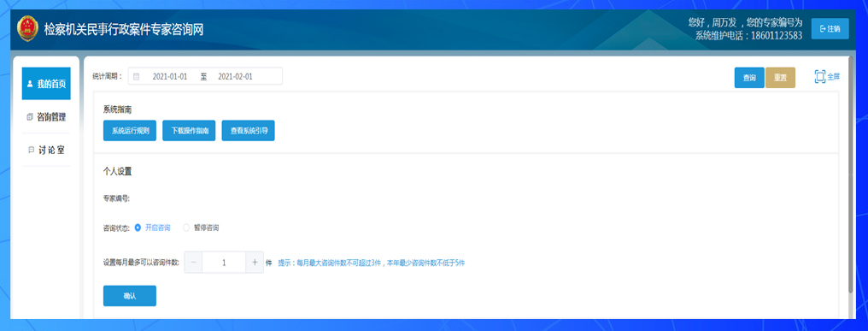This screenshot has width=868, height=331.
Task: Decrease monthly consultation count with minus
Action: pos(193,263)
